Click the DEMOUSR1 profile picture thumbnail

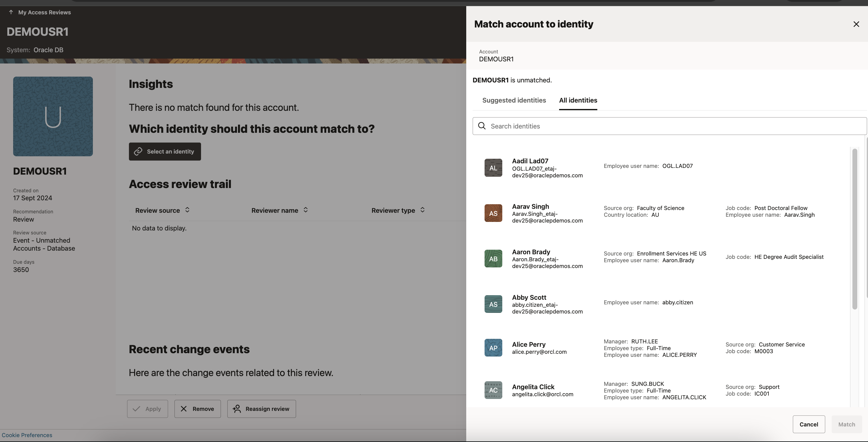53,117
